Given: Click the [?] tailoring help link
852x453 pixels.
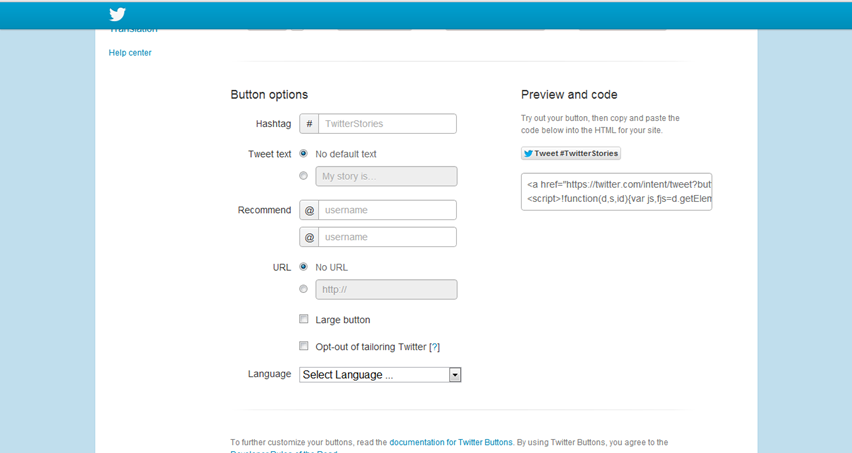Looking at the screenshot, I should click(434, 347).
